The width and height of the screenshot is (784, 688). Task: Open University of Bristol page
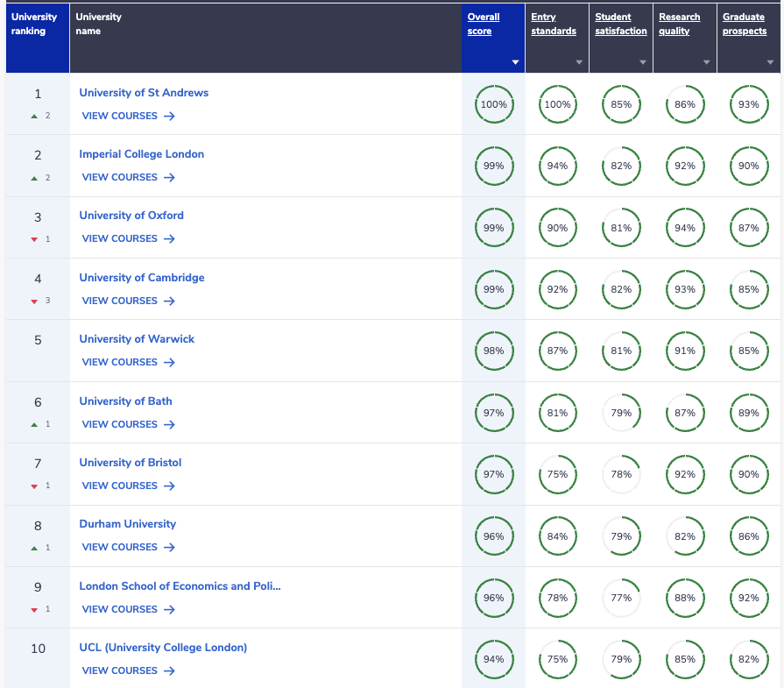click(130, 463)
